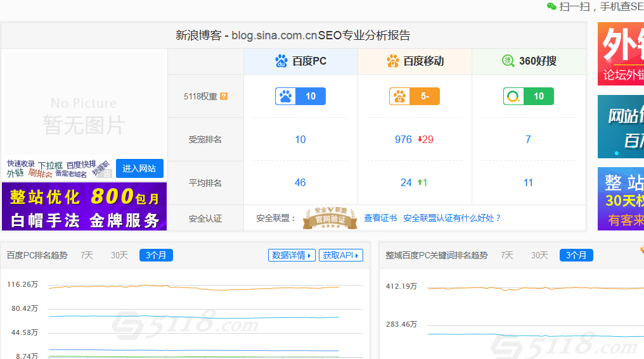Click the 360好搜 search icon in header
This screenshot has height=359, width=644.
(x=508, y=61)
